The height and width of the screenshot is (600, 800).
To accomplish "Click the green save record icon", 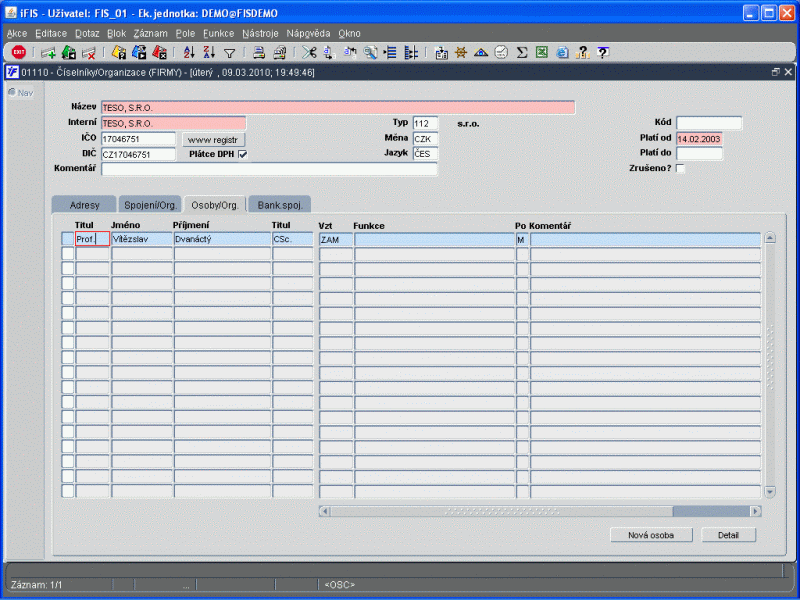I will pos(69,52).
